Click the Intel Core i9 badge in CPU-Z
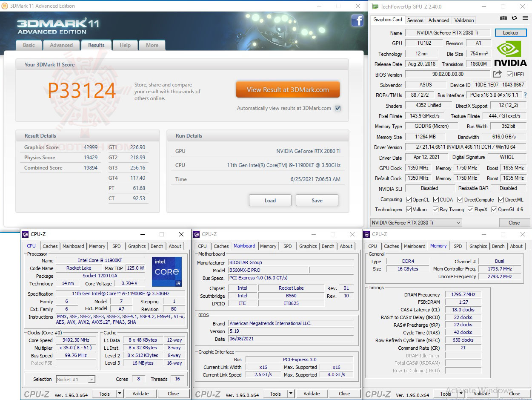The image size is (532, 400). (167, 271)
